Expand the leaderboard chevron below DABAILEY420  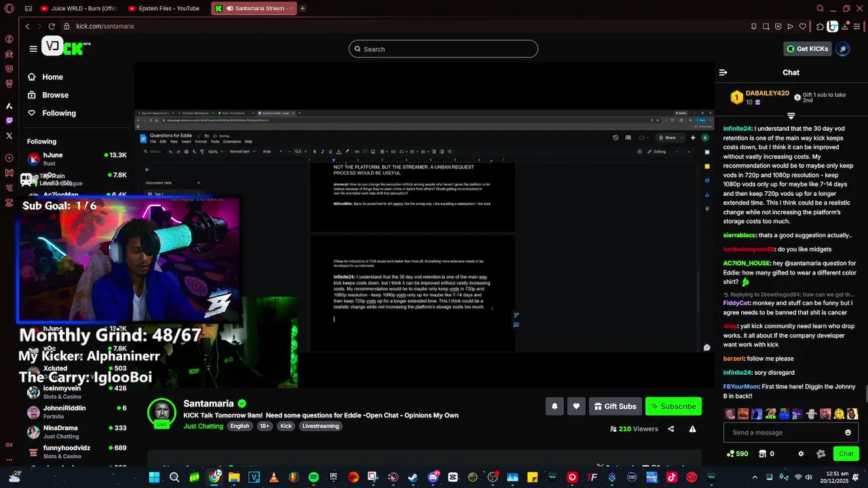coord(791,116)
